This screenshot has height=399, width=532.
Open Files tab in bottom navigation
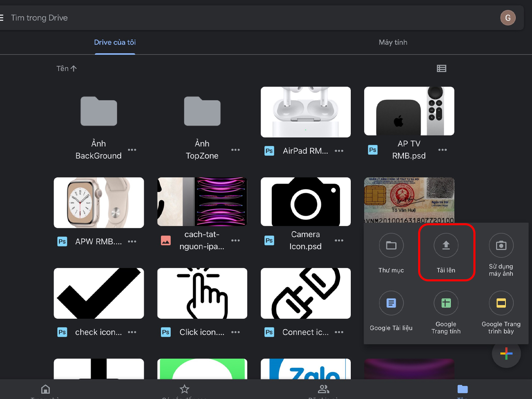click(462, 390)
